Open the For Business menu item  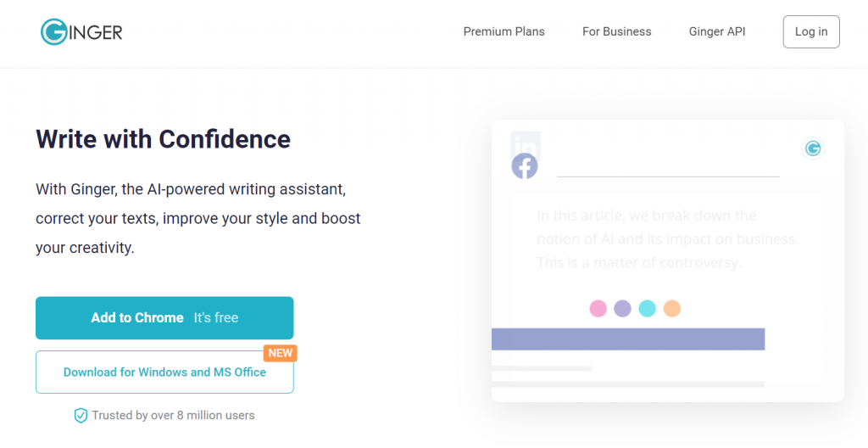pos(617,31)
